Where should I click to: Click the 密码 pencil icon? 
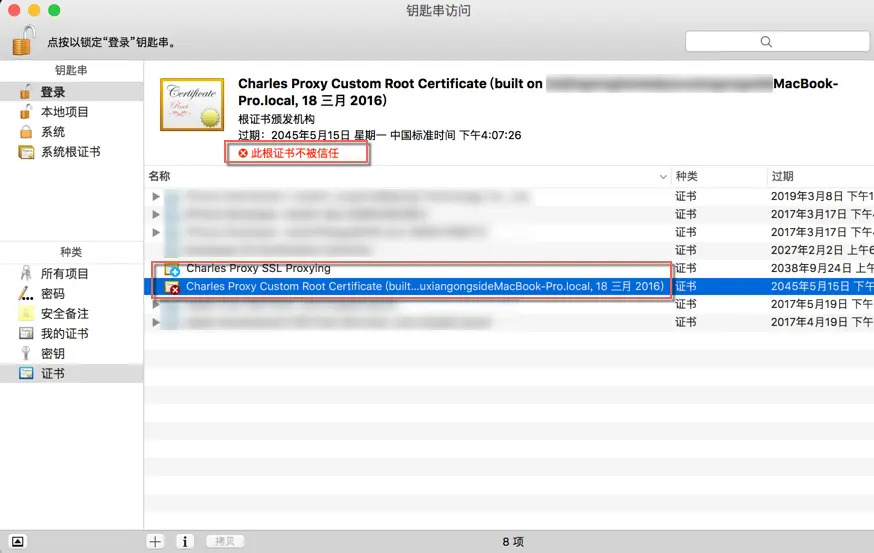(26, 293)
